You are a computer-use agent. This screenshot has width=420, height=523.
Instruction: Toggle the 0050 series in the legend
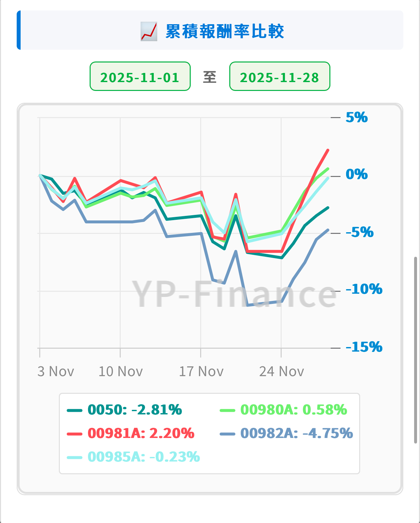tap(134, 410)
